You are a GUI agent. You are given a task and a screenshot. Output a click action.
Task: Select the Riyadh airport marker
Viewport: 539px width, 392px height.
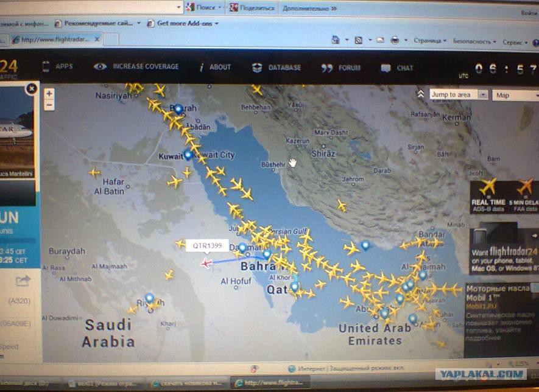click(x=150, y=298)
